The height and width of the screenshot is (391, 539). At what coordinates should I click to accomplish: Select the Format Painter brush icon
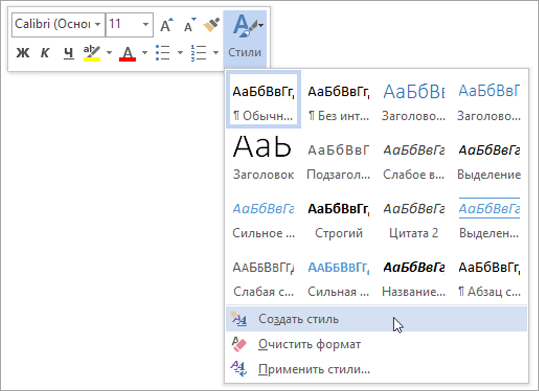(212, 25)
